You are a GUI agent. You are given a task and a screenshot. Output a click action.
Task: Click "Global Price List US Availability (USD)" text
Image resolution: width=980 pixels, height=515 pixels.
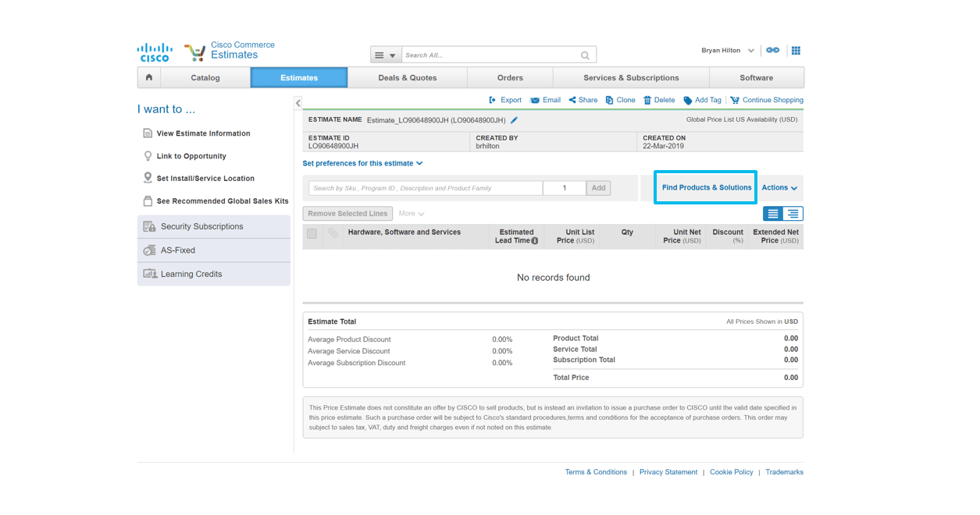(742, 120)
